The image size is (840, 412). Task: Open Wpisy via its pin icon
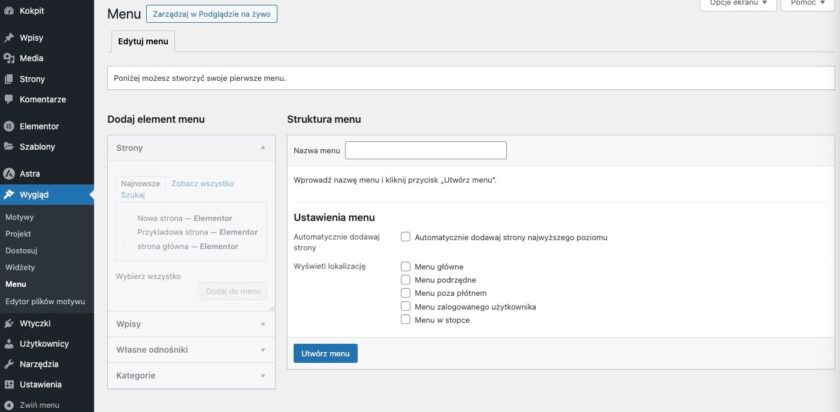point(9,38)
